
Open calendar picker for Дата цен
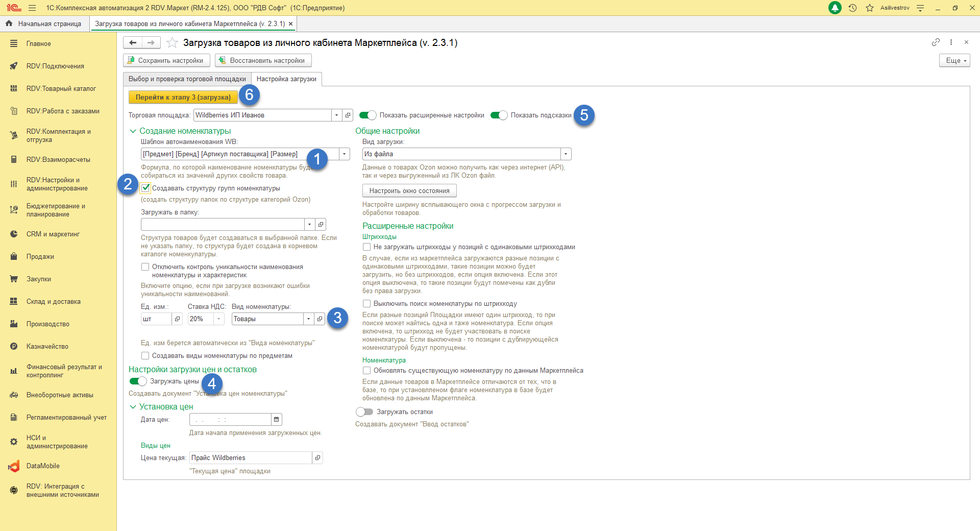[x=276, y=420]
